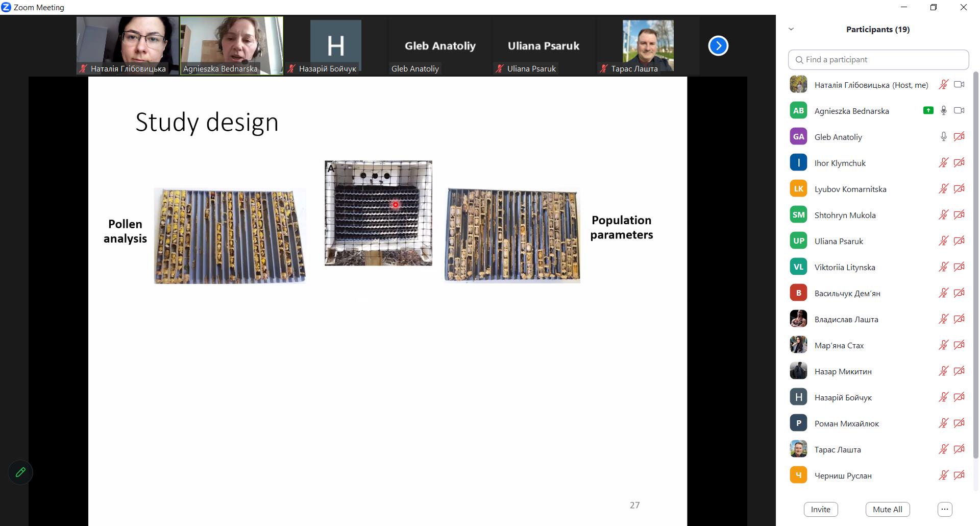The width and height of the screenshot is (980, 526).
Task: Click Gleb Anatoliy's GA avatar icon
Action: coord(798,137)
